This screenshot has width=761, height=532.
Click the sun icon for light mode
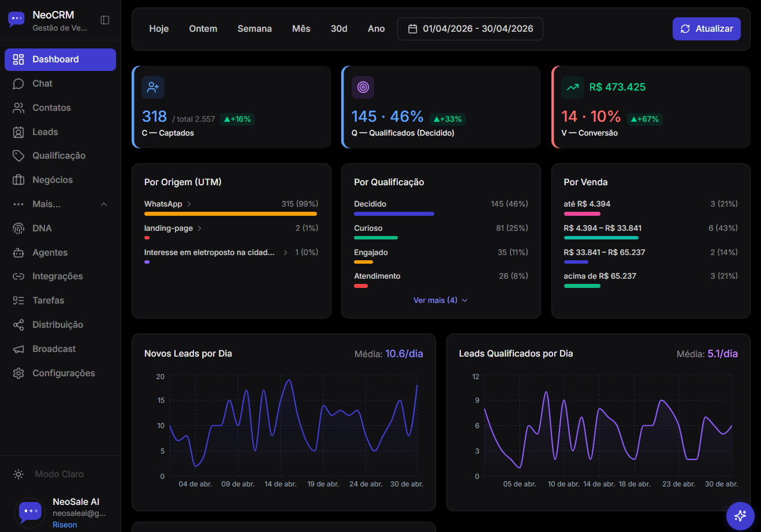(x=18, y=474)
